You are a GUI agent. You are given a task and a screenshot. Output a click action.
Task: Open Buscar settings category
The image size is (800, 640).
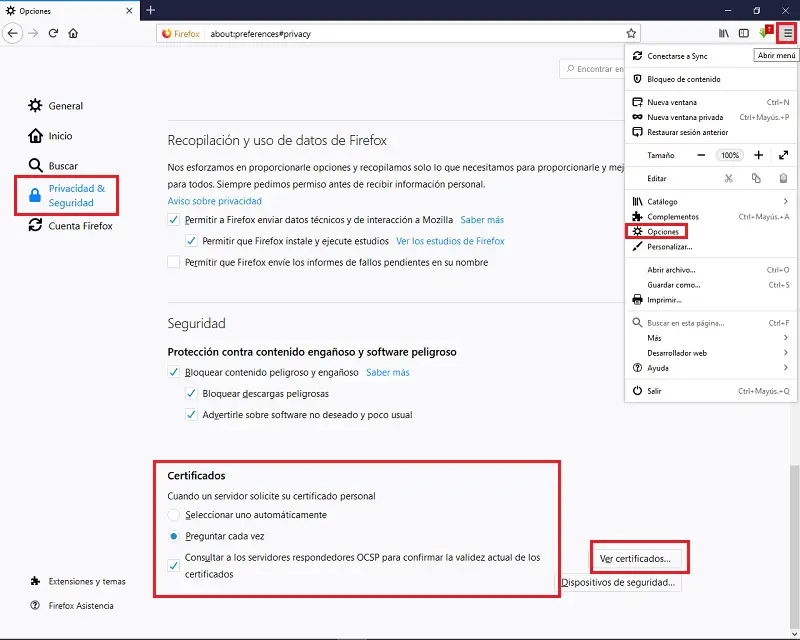pos(53,166)
